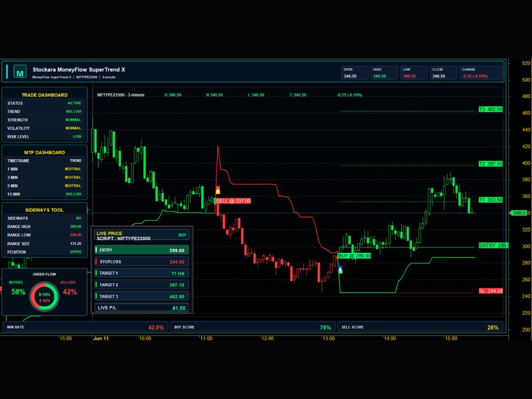532x399 pixels.
Task: Select the RANGE LOW 258.40 row
Action: [x=44, y=235]
